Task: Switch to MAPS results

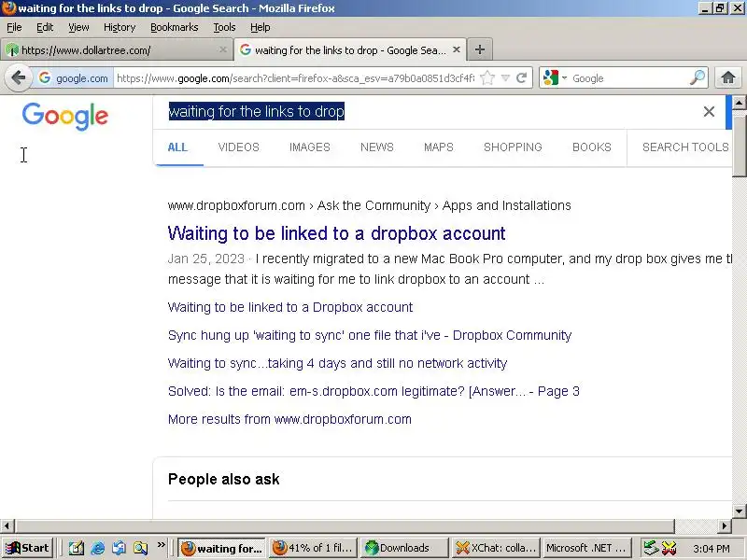Action: (439, 147)
